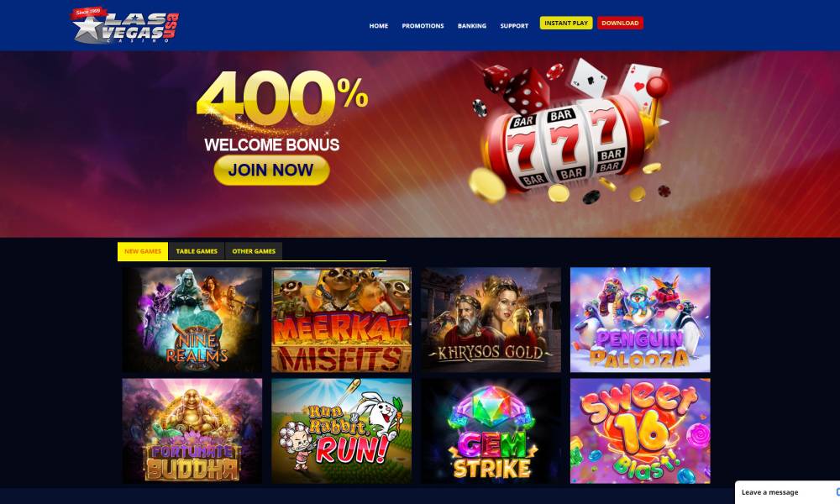Open the Home menu item

pyautogui.click(x=378, y=26)
